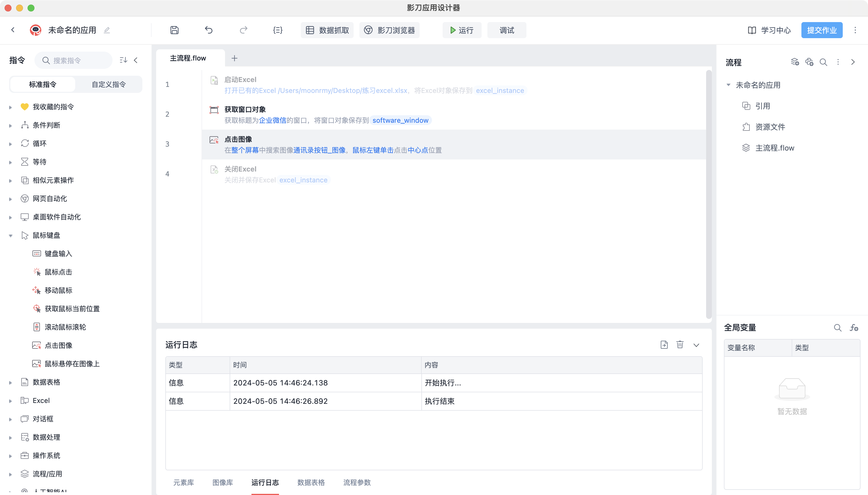Click the flow editor vertical scrollbar
Viewport: 868px width, 495px height.
point(709,194)
